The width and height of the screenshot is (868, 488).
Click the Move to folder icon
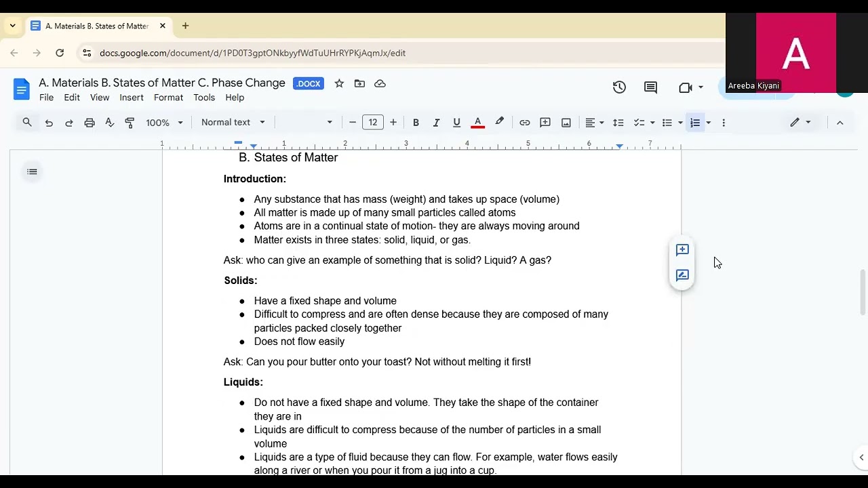point(359,83)
